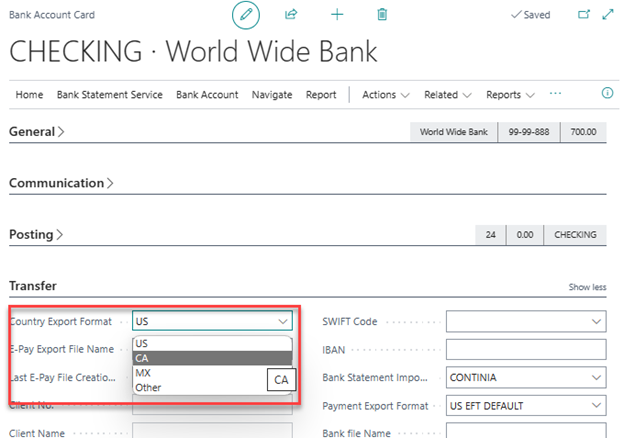
Task: Open the more options ellipsis menu
Action: pos(556,94)
